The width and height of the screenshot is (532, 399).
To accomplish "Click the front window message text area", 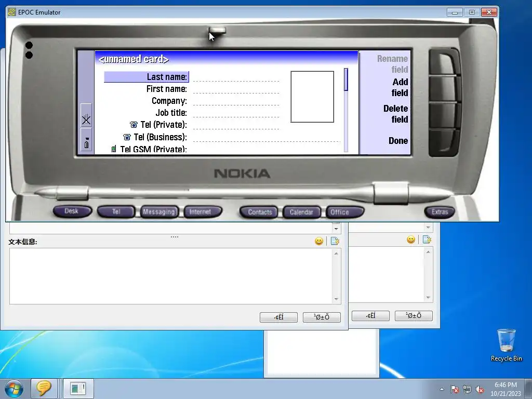I will coord(170,276).
